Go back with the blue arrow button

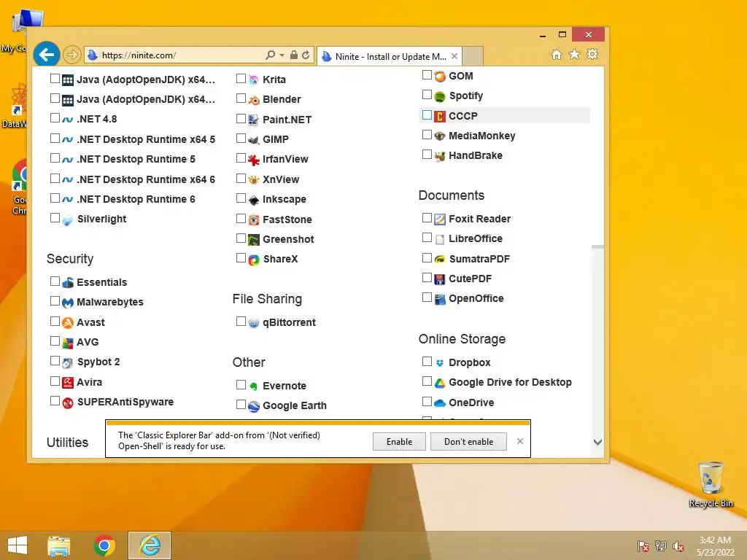[47, 55]
